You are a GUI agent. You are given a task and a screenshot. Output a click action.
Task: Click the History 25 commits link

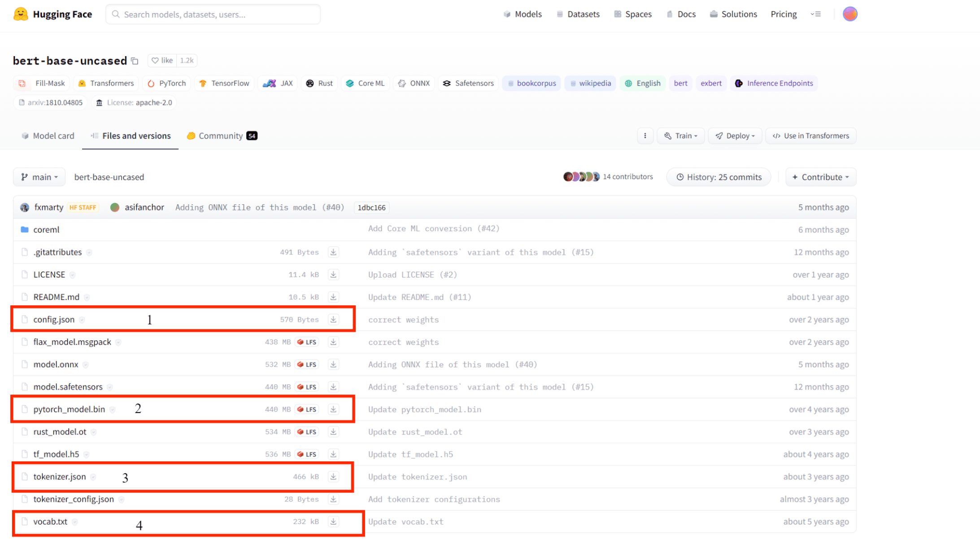pyautogui.click(x=719, y=177)
